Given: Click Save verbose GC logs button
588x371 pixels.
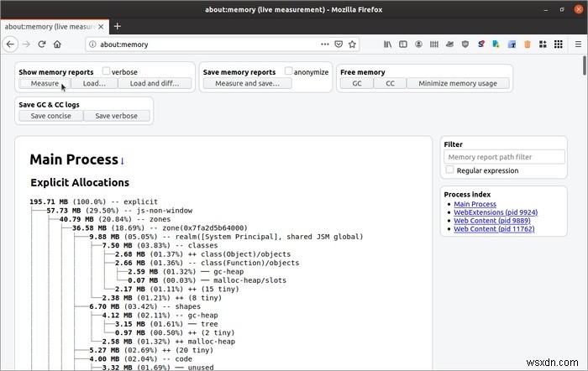Looking at the screenshot, I should coord(116,116).
